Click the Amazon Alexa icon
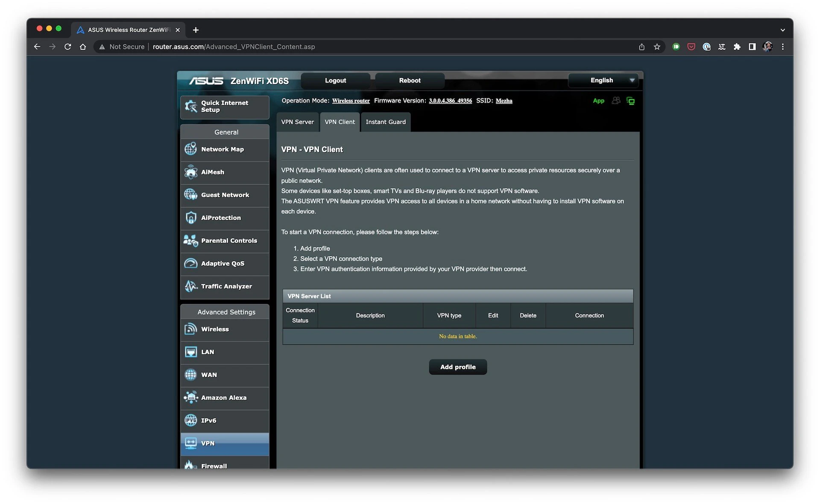Image resolution: width=820 pixels, height=504 pixels. point(190,398)
